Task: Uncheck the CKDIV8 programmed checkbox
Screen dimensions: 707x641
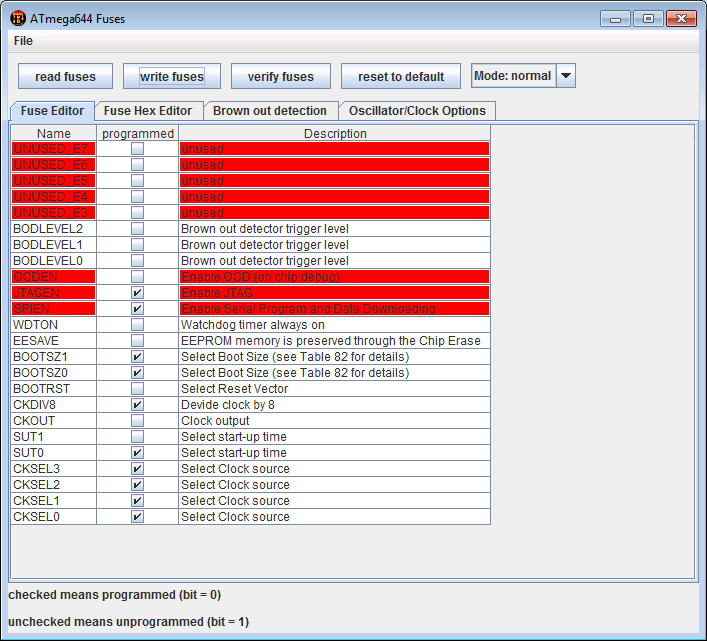Action: [x=138, y=405]
